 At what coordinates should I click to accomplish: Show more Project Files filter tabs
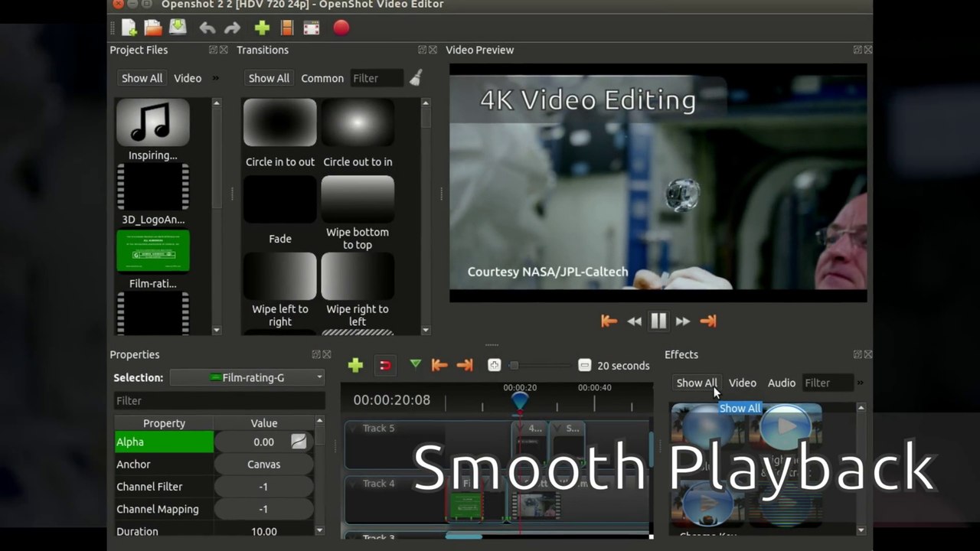(216, 78)
